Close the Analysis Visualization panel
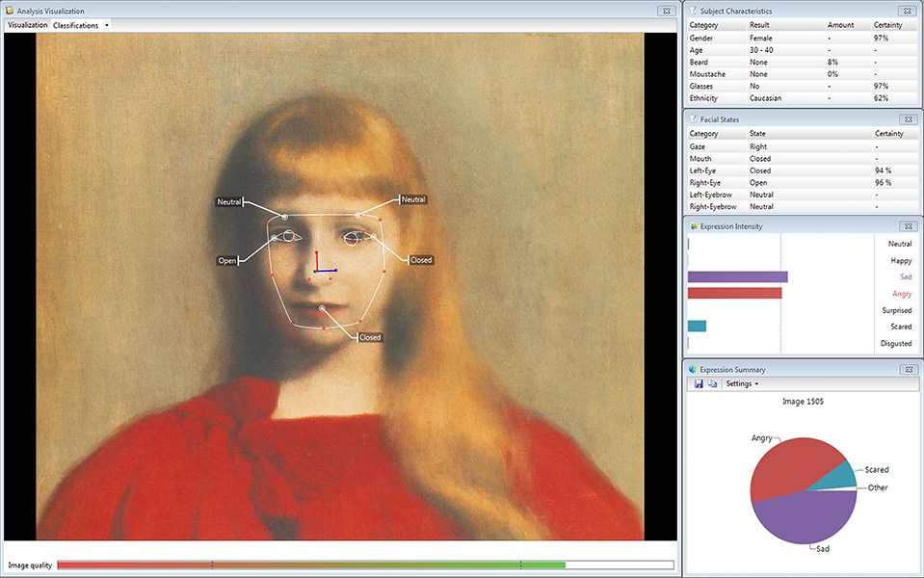The height and width of the screenshot is (578, 924). 667,11
